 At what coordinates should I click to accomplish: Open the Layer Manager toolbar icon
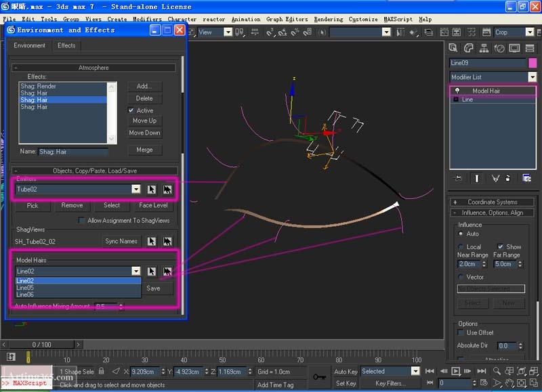click(429, 32)
